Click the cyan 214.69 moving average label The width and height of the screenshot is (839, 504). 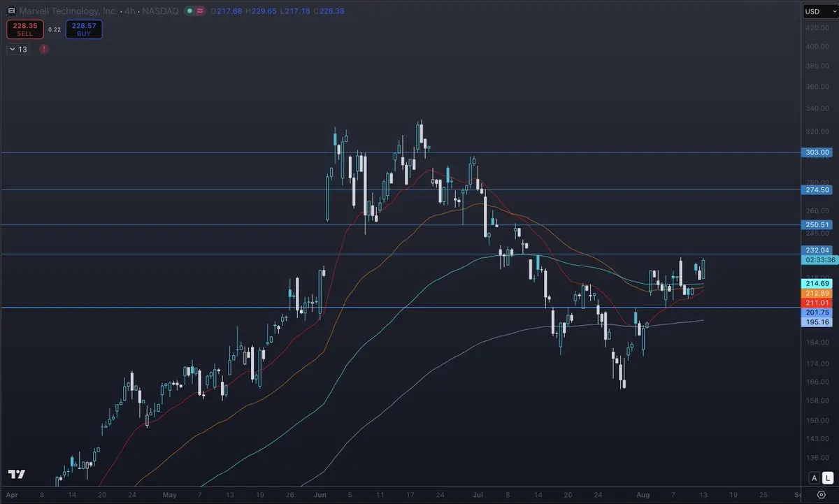coord(816,283)
